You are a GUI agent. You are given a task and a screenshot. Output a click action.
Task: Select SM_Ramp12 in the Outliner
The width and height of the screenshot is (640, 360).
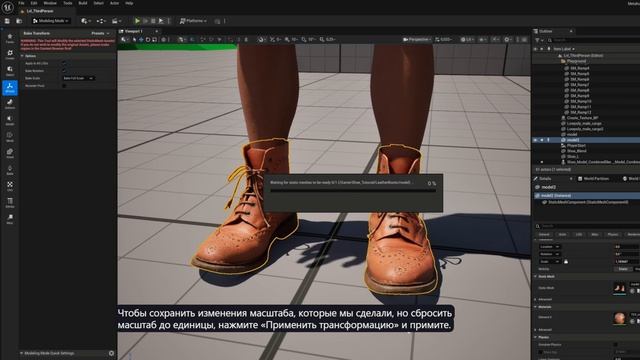pyautogui.click(x=581, y=112)
